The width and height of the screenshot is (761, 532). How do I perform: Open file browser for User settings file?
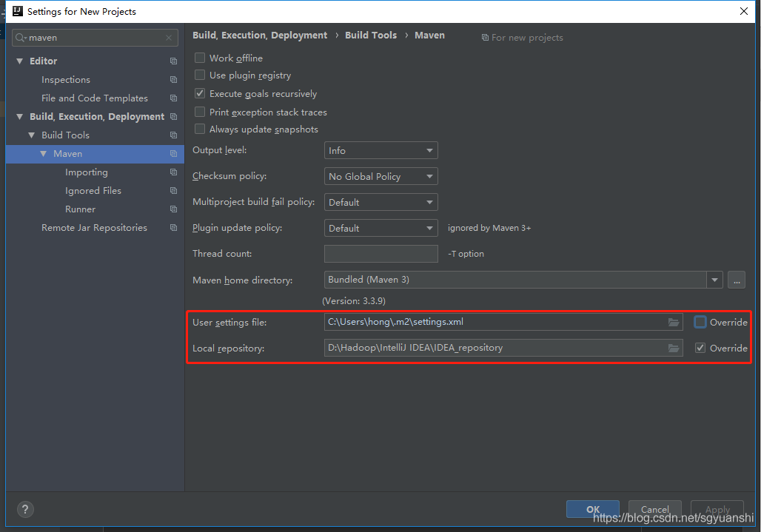point(673,322)
